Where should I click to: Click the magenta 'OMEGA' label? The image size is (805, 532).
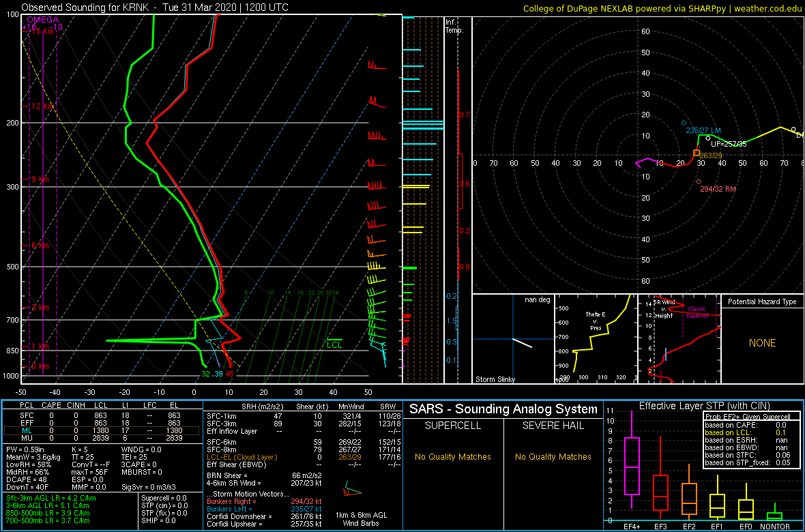(43, 20)
